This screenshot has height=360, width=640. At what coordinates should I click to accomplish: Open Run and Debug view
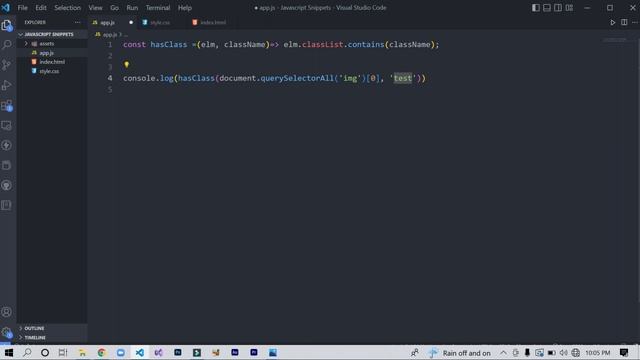coord(7,85)
